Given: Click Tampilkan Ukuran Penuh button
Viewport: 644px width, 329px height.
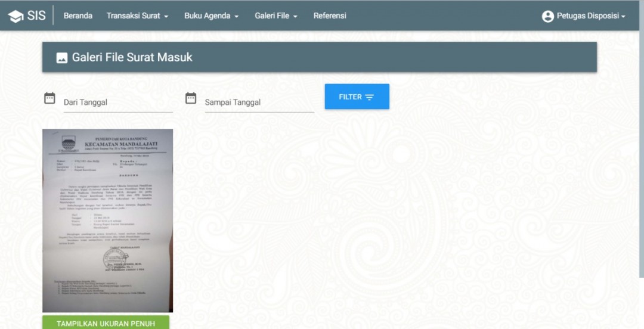Looking at the screenshot, I should point(106,322).
